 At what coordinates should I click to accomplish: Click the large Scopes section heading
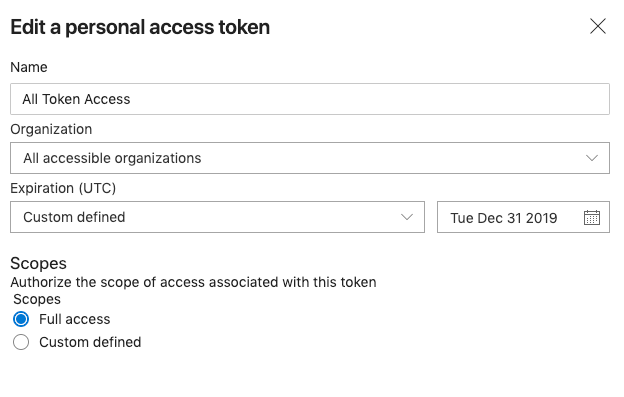coord(38,263)
